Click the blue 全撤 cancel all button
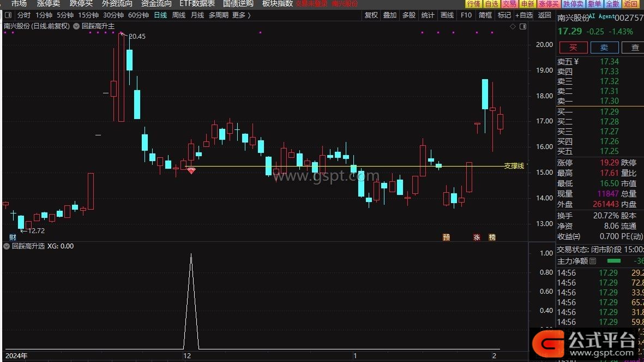Screen dimensions: 644x362 tap(612, 4)
